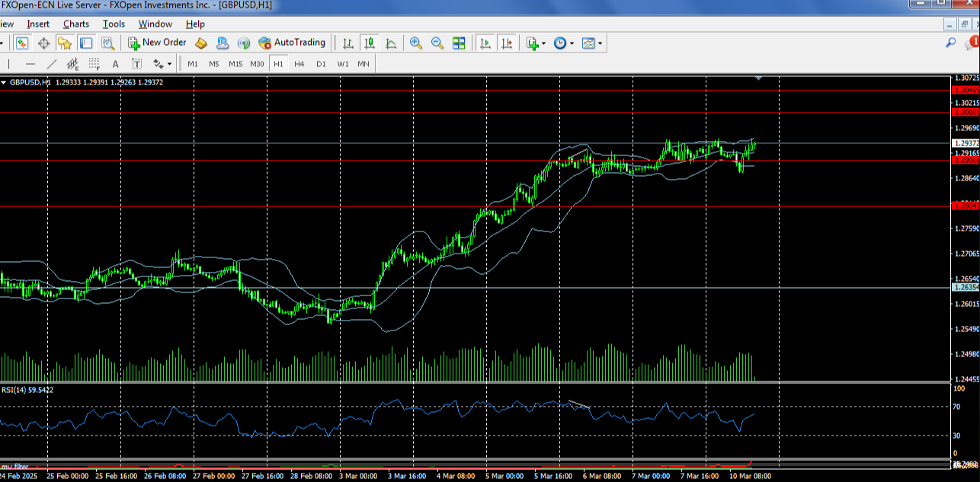Click the chart shift triangle marker
Screen dimensions: 980x482
(x=758, y=78)
